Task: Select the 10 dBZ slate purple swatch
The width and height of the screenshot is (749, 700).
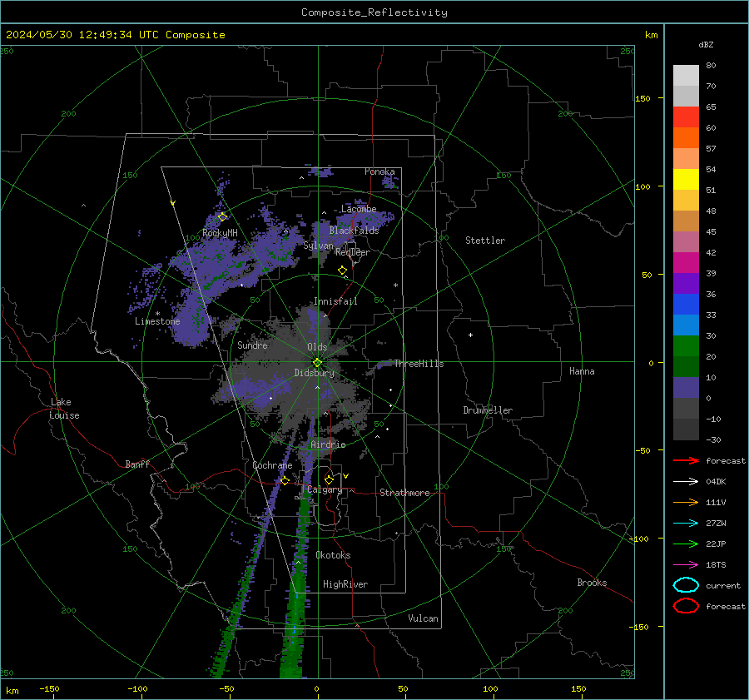Action: [686, 388]
